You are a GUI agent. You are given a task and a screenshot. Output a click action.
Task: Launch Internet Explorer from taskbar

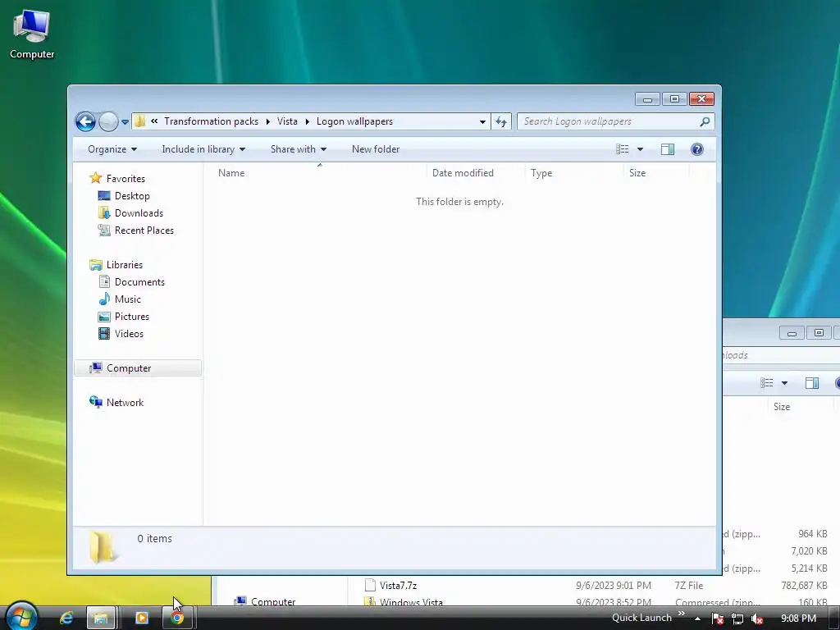point(66,618)
